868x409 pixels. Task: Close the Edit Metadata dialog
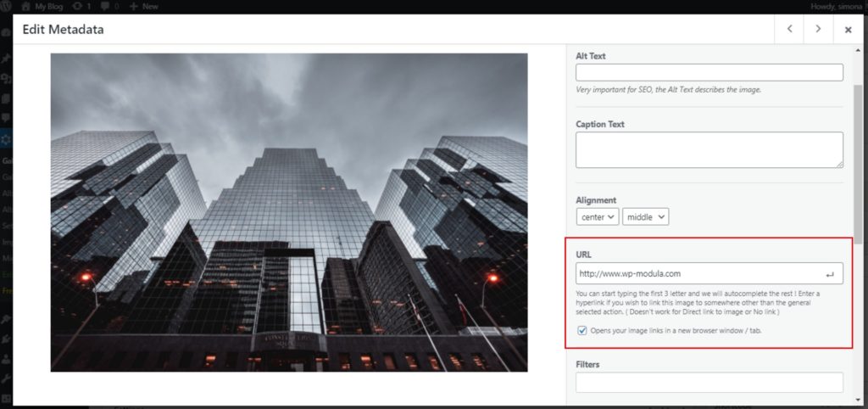848,30
